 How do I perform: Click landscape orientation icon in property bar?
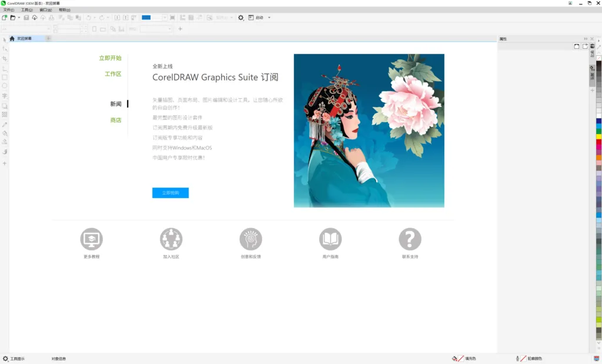click(x=103, y=29)
